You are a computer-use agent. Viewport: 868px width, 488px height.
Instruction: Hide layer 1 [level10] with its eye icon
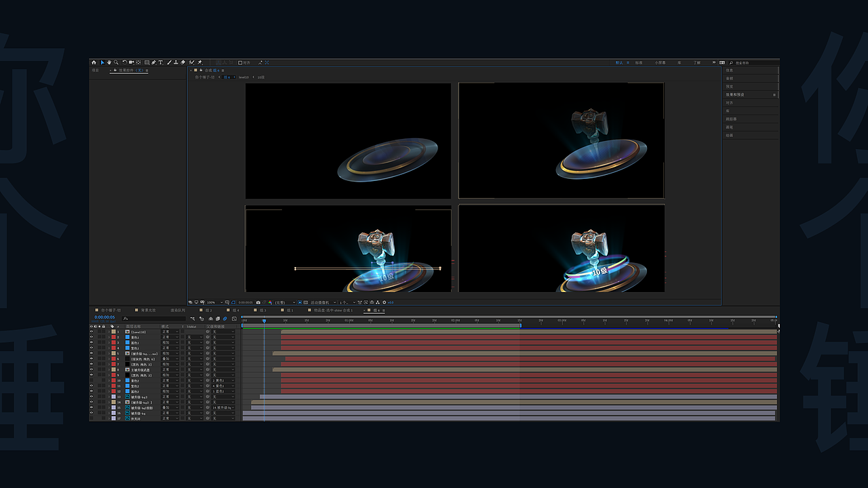click(92, 331)
